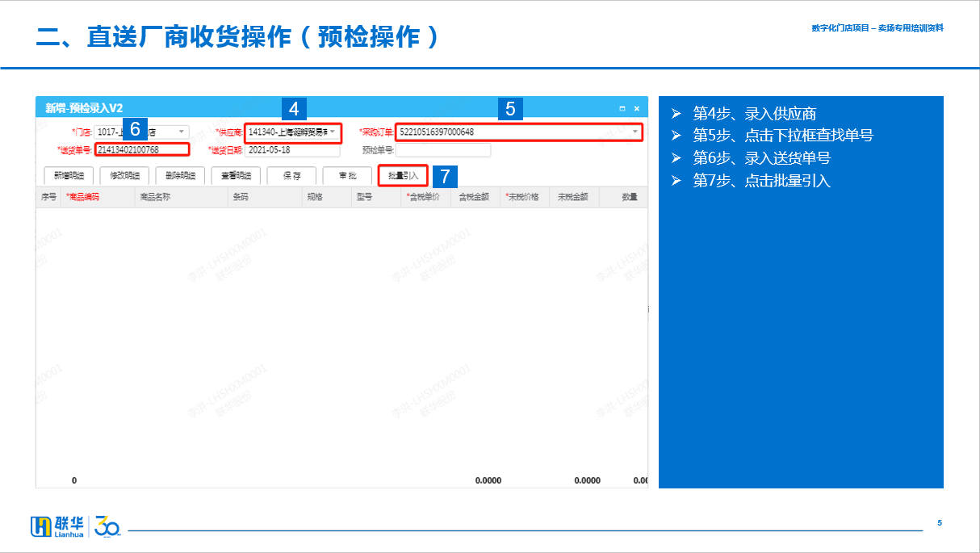Image resolution: width=980 pixels, height=553 pixels.
Task: Click the 条码 column header
Action: 265,197
